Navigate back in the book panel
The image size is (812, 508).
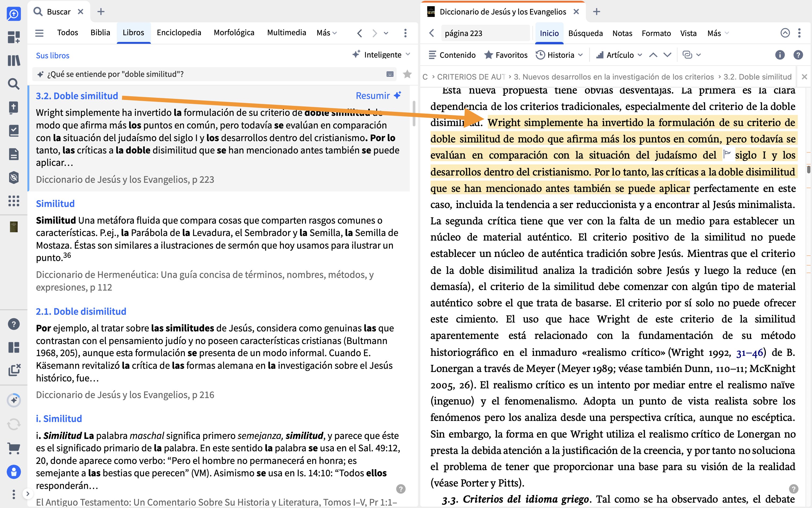(432, 33)
